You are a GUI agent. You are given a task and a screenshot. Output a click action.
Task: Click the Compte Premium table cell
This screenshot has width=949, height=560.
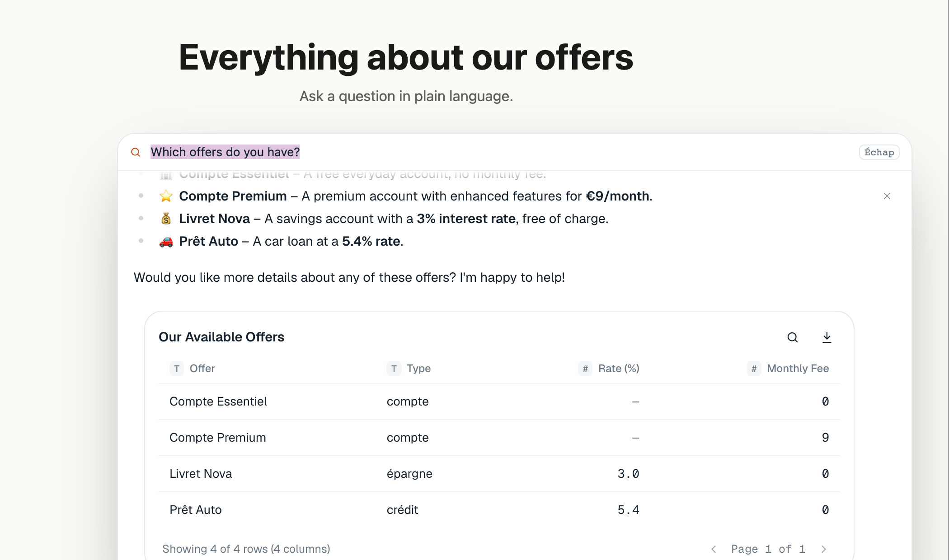(217, 438)
